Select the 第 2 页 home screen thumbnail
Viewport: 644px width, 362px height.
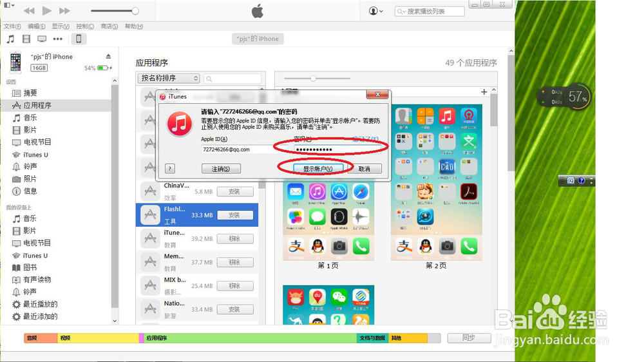point(436,182)
